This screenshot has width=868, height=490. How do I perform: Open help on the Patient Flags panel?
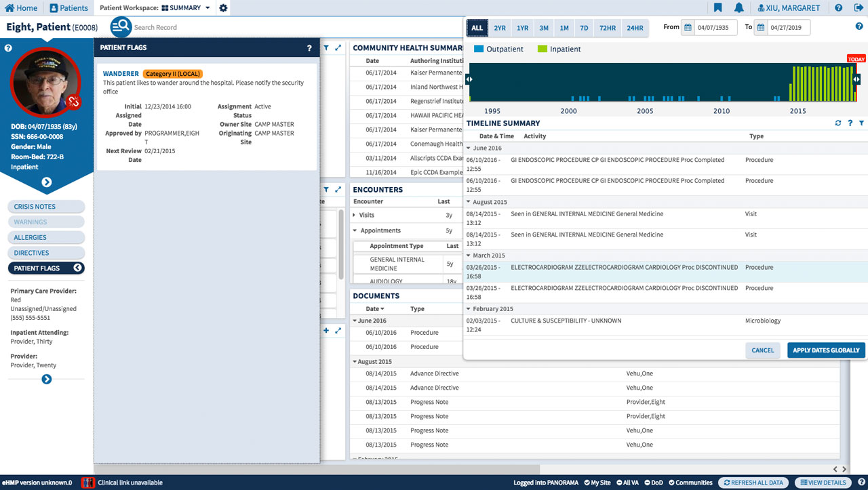309,48
